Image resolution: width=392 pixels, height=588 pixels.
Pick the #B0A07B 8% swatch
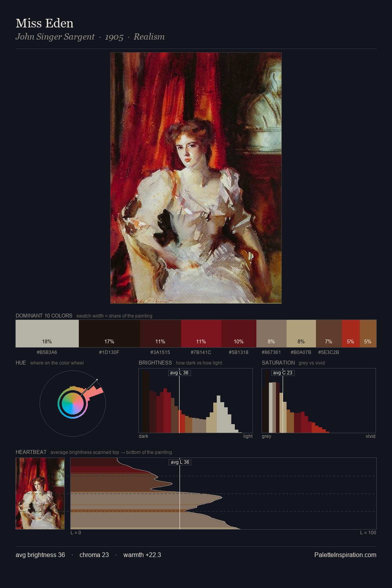[x=301, y=334]
